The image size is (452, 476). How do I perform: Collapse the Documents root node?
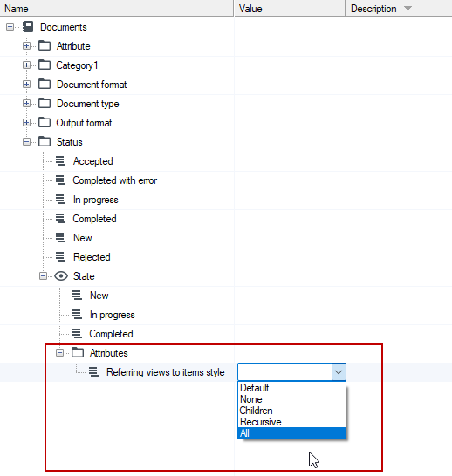10,27
